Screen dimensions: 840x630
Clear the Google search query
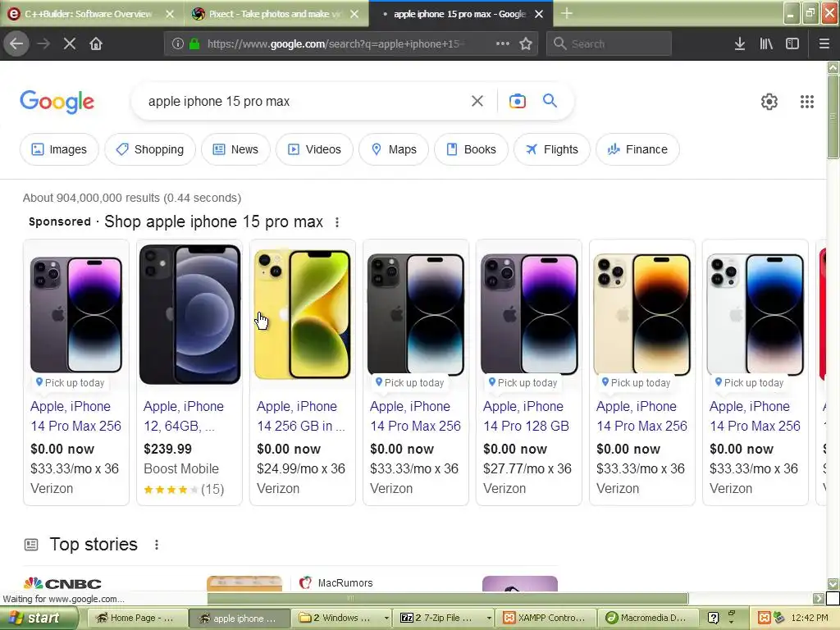[477, 101]
